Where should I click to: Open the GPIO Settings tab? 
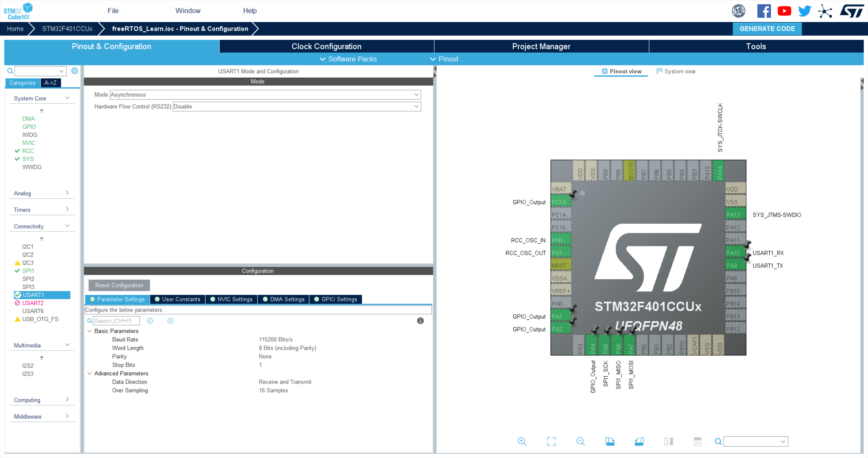coord(336,299)
